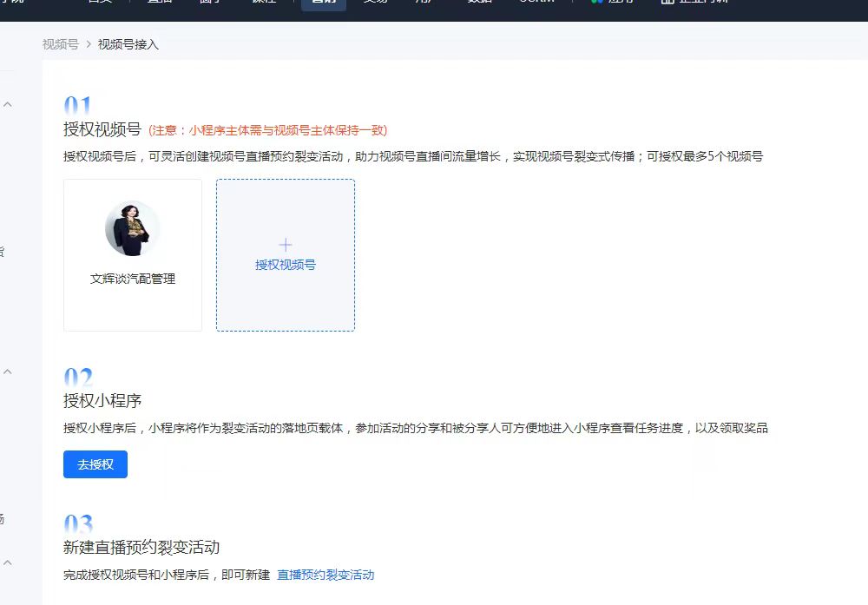Screen dimensions: 868x605
Task: Open the 直播 tab in top navigation
Action: click(x=159, y=2)
